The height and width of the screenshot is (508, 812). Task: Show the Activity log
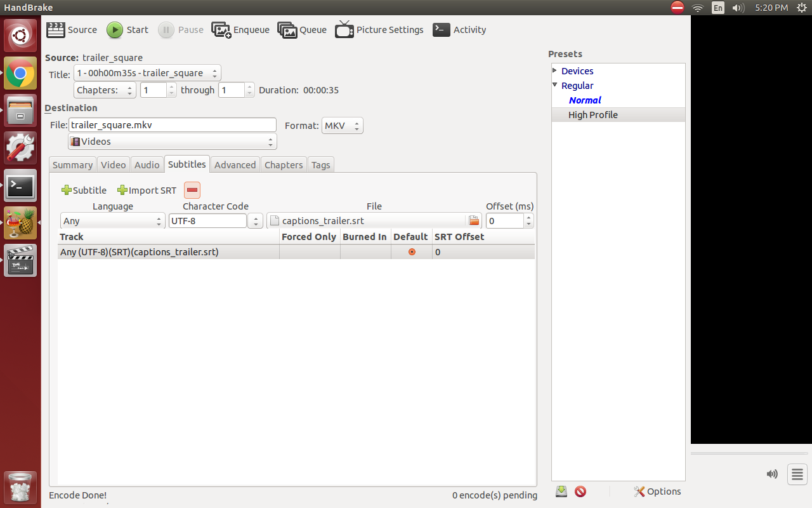(x=459, y=29)
